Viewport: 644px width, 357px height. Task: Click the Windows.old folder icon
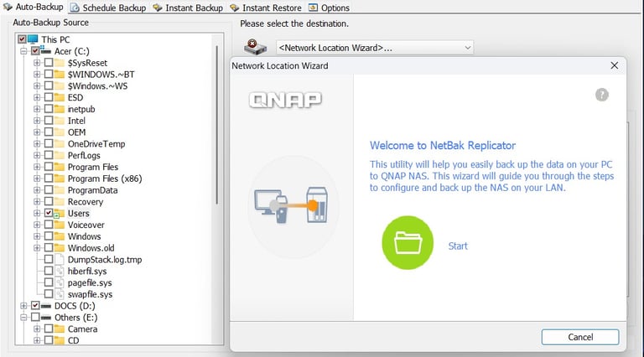(x=60, y=248)
